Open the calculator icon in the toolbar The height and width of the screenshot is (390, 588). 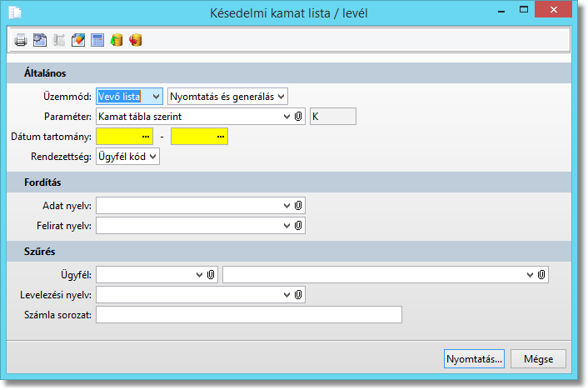97,40
